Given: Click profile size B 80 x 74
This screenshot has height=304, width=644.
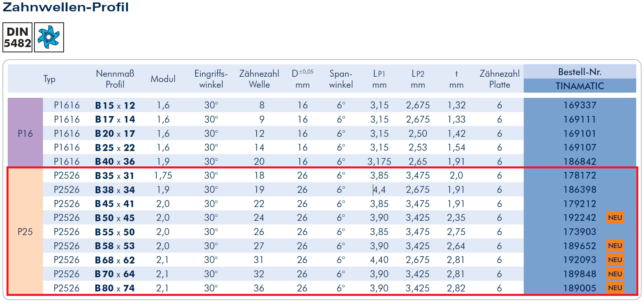Looking at the screenshot, I should (x=115, y=288).
